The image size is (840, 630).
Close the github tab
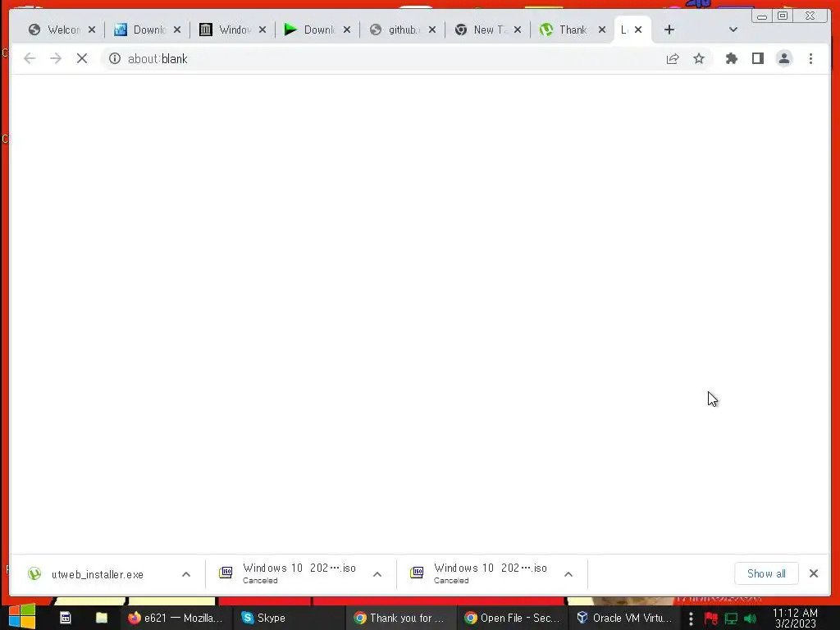[x=432, y=30]
